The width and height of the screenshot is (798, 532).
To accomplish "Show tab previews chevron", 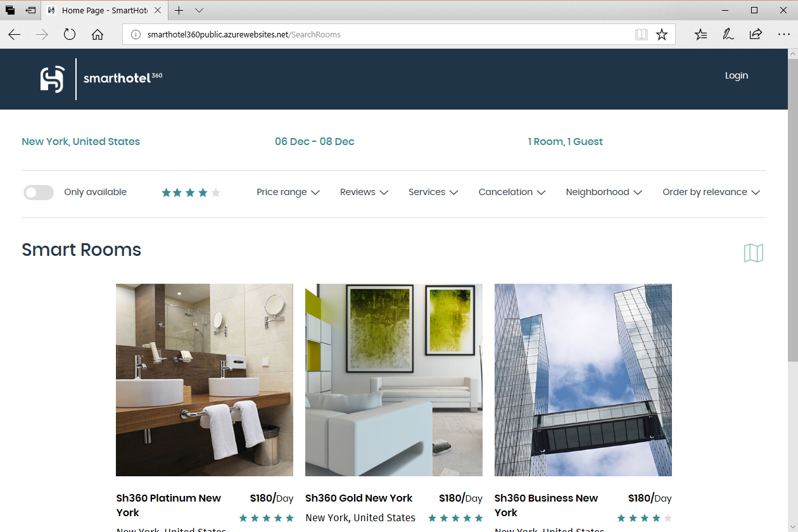I will tap(199, 11).
